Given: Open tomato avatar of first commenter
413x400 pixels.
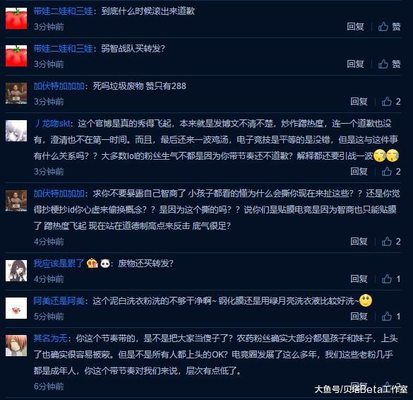Looking at the screenshot, I should [16, 19].
